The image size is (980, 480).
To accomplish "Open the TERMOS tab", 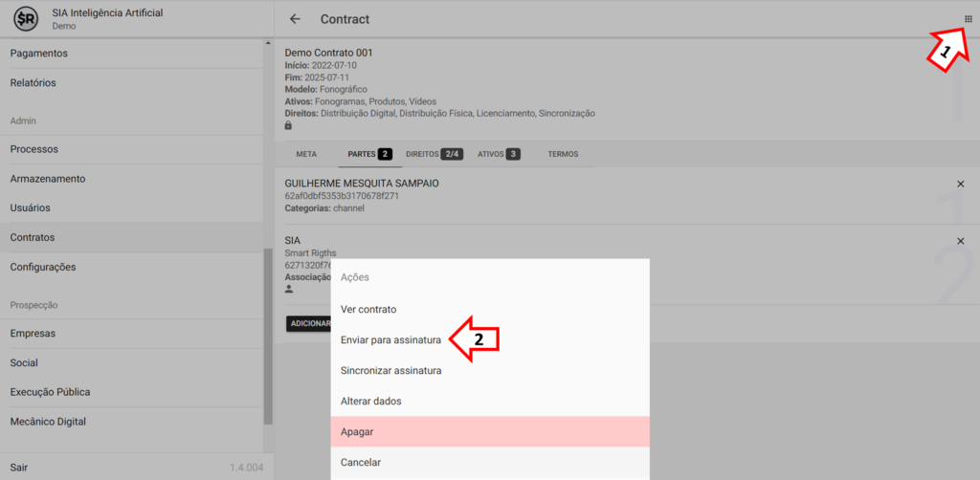I will click(563, 154).
